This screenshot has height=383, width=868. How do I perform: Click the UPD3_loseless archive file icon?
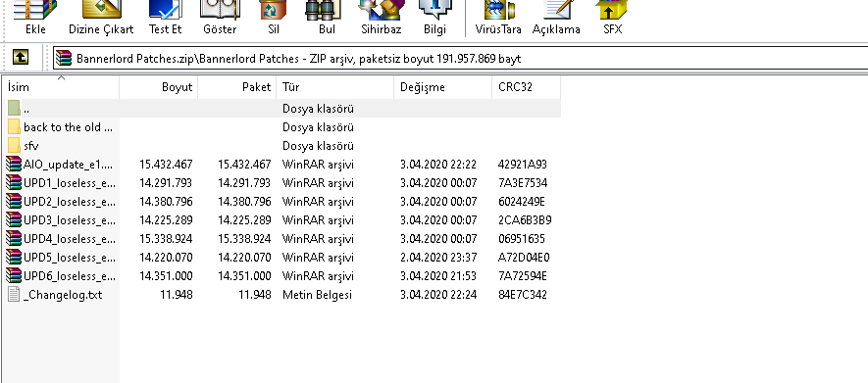(x=15, y=220)
